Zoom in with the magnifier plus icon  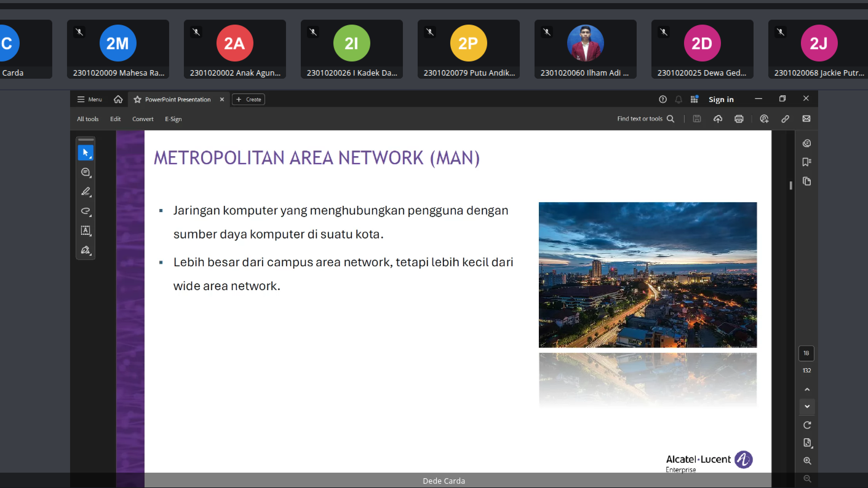(807, 460)
